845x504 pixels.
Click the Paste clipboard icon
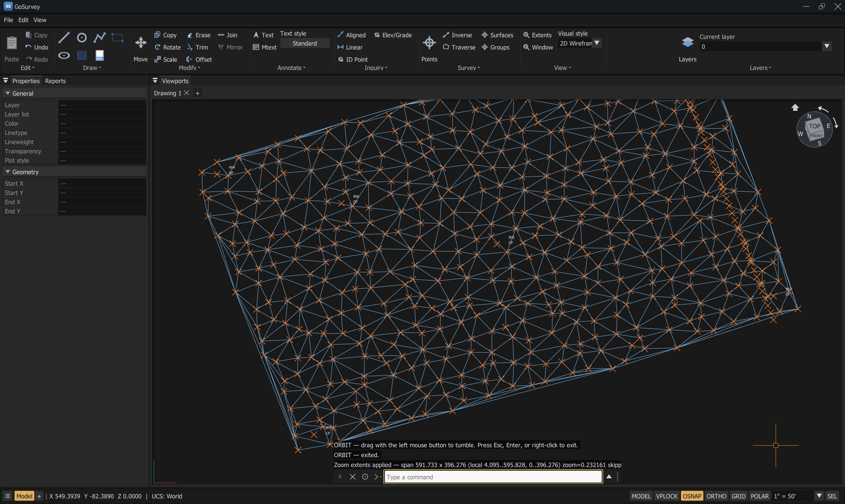(x=12, y=43)
